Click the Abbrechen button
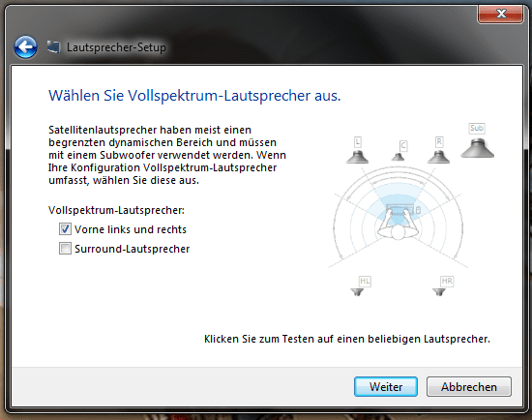 tap(469, 386)
